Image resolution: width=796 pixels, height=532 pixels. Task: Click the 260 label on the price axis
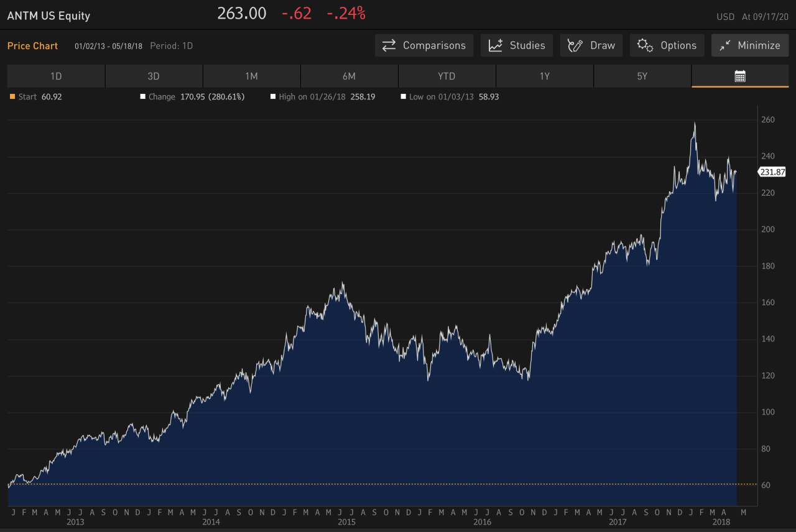(x=768, y=120)
